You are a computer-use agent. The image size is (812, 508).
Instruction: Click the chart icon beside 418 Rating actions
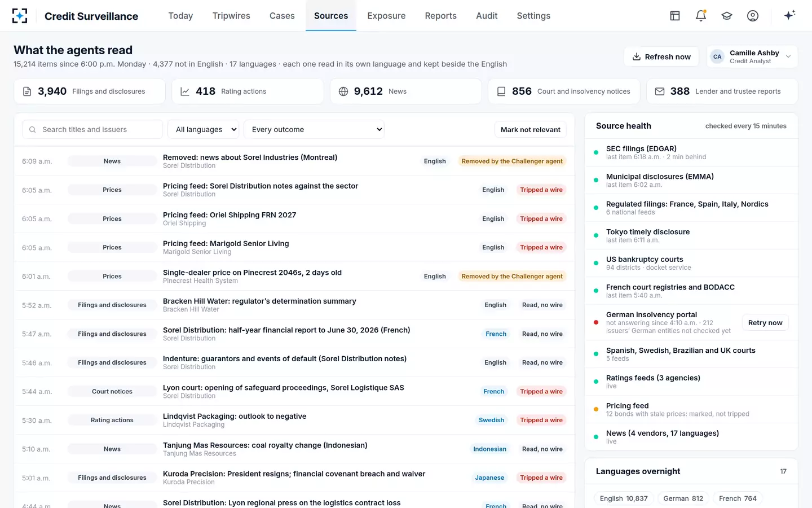pyautogui.click(x=185, y=91)
